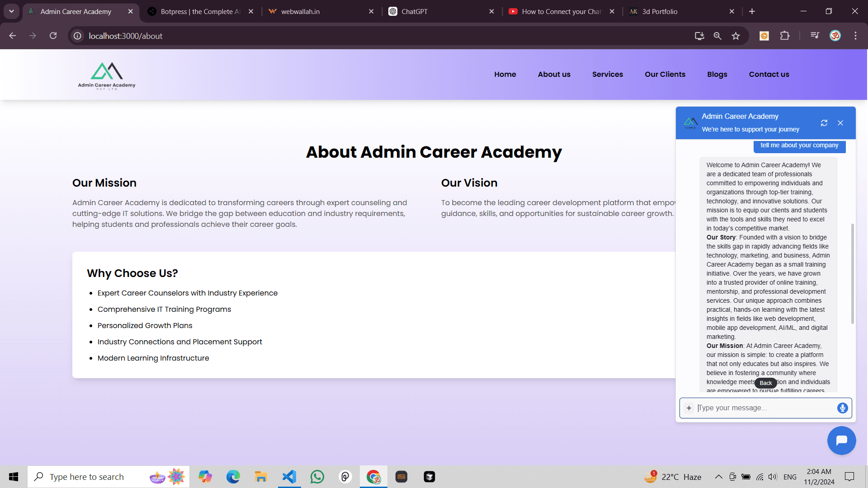Open the About us nav link

coord(554,74)
